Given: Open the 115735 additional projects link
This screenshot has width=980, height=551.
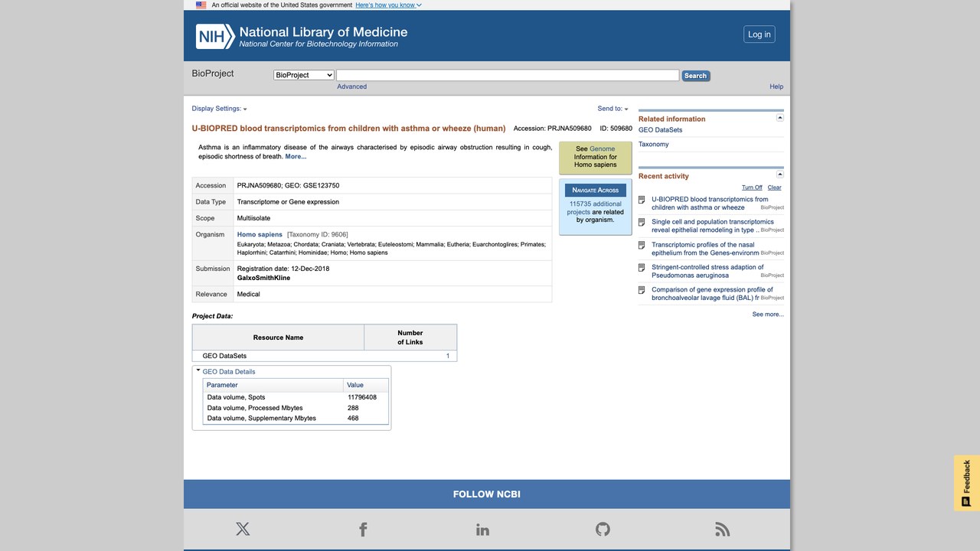Looking at the screenshot, I should pyautogui.click(x=595, y=208).
